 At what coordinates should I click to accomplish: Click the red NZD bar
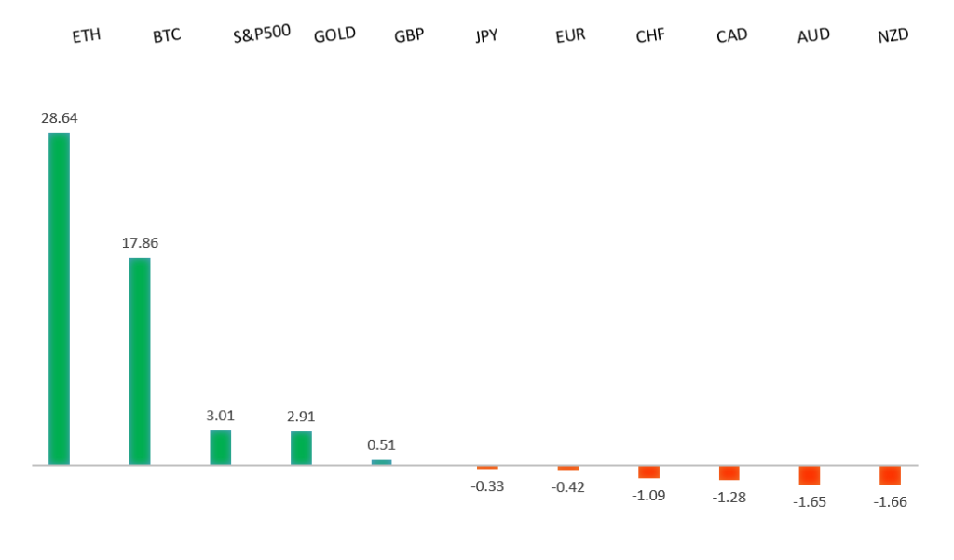890,474
